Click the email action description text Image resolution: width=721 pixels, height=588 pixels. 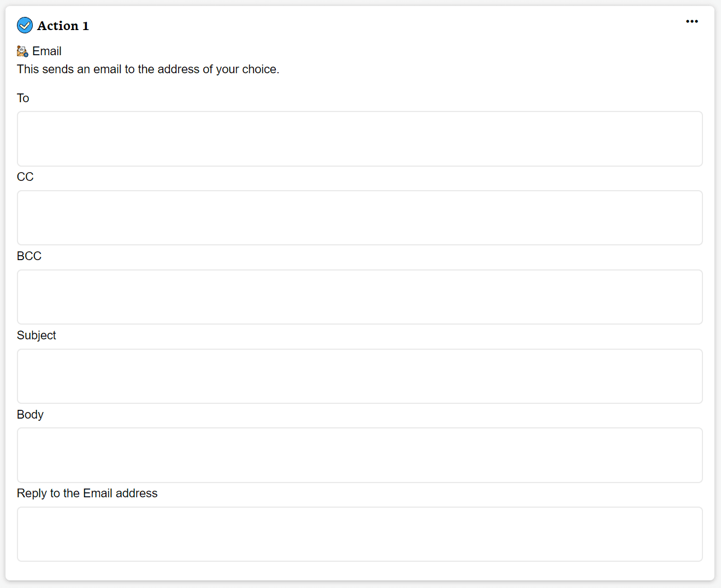coord(148,69)
